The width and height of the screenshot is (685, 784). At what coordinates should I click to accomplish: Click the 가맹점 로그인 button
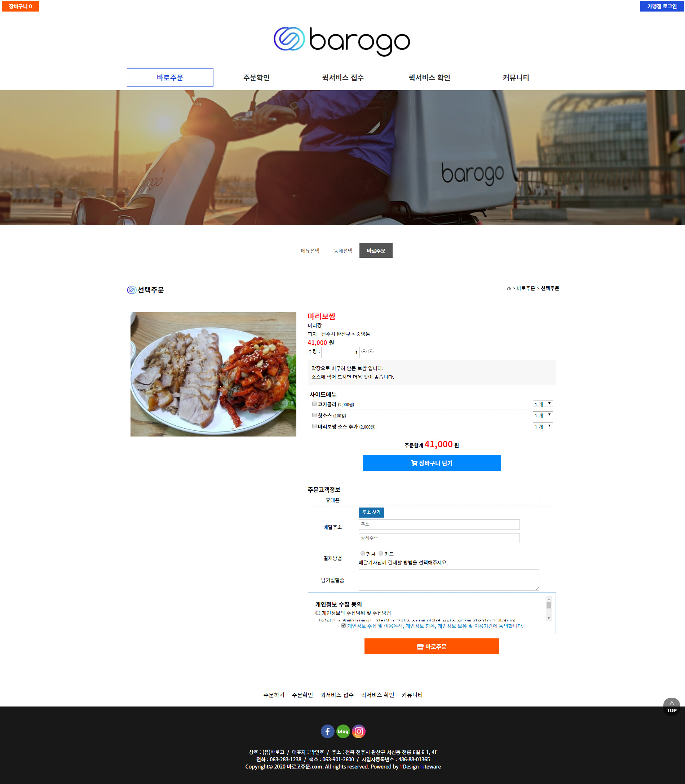click(x=662, y=6)
